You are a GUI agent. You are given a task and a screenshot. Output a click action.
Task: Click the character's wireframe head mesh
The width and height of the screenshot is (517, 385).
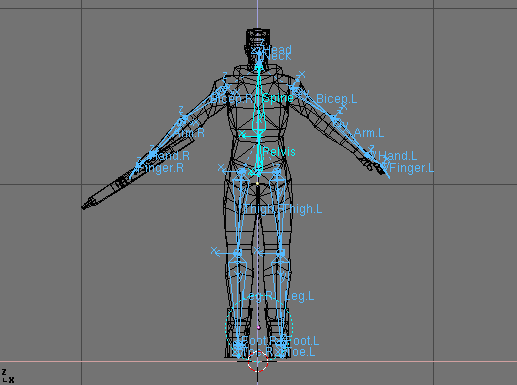point(258,43)
